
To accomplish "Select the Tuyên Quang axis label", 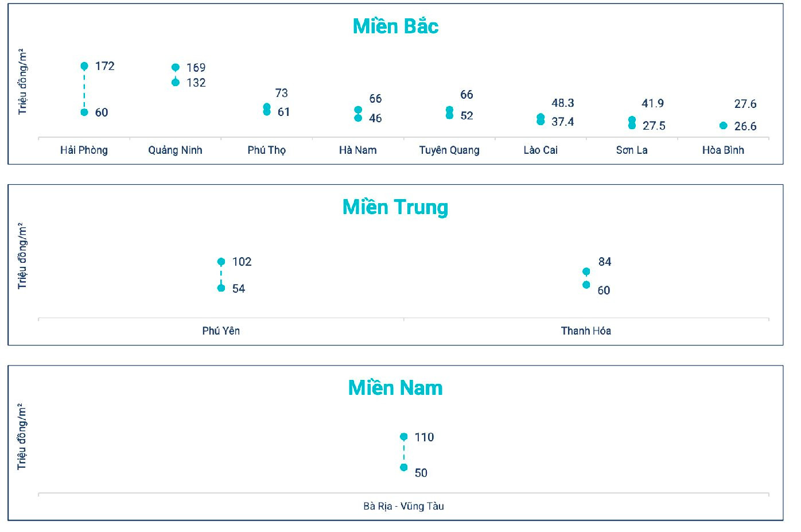I will coord(449,150).
